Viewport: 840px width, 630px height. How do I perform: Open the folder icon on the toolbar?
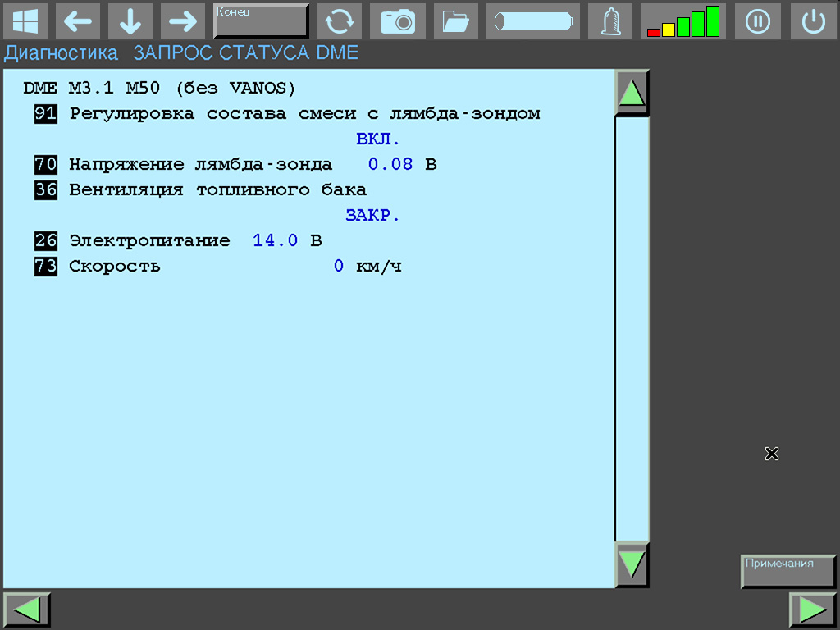(455, 21)
